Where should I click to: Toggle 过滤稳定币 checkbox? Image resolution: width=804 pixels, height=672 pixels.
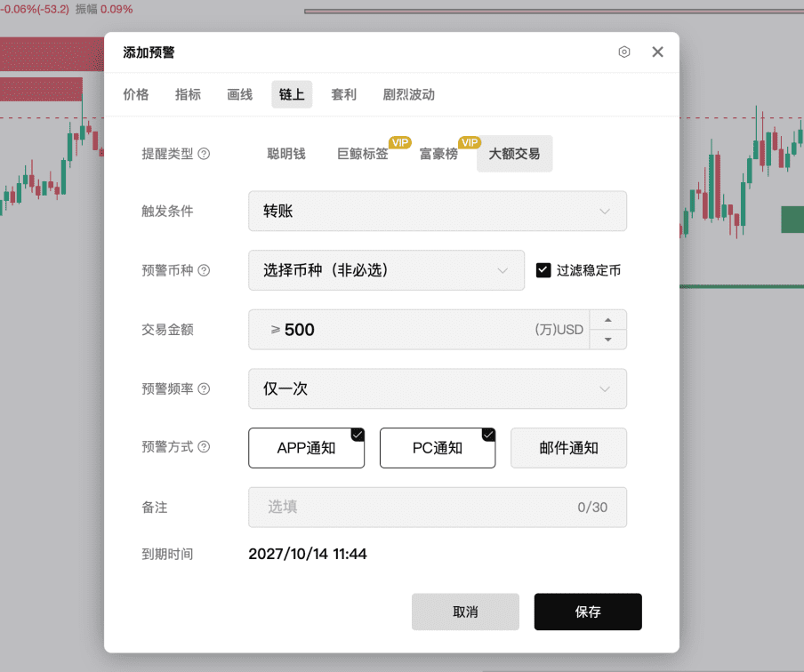[x=543, y=270]
